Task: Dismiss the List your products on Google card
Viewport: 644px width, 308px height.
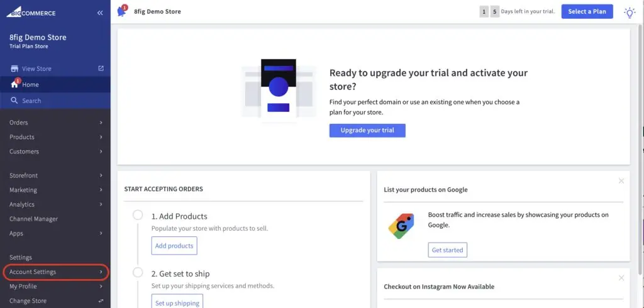Action: 621,180
